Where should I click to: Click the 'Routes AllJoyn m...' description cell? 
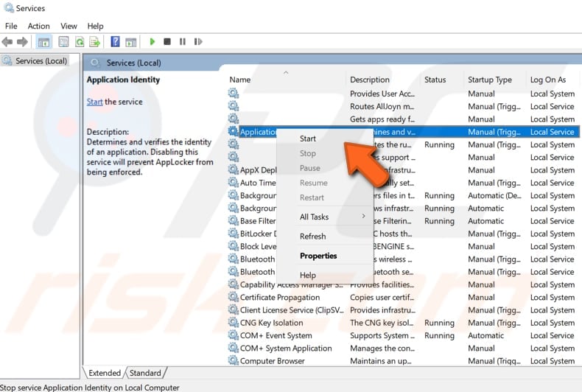(x=382, y=106)
